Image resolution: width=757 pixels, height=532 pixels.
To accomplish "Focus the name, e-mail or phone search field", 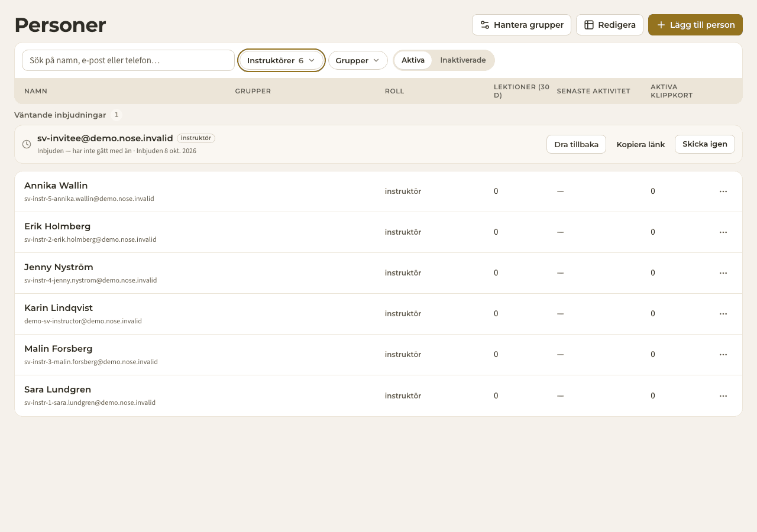I will coord(128,60).
